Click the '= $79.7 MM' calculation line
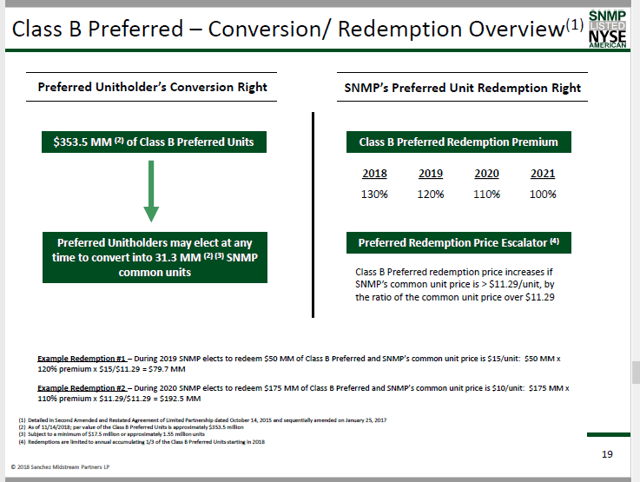 click(111, 369)
